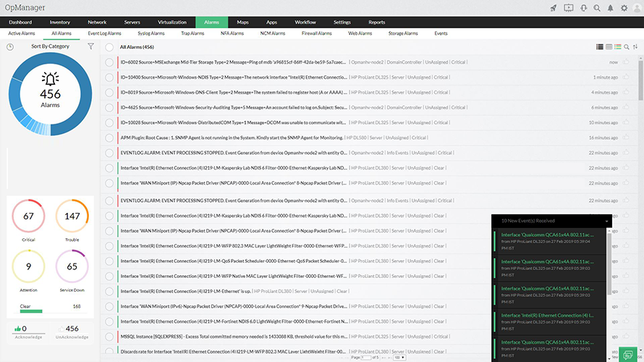This screenshot has width=644, height=362.
Task: Open the quick settings gear icon
Action: (x=624, y=8)
